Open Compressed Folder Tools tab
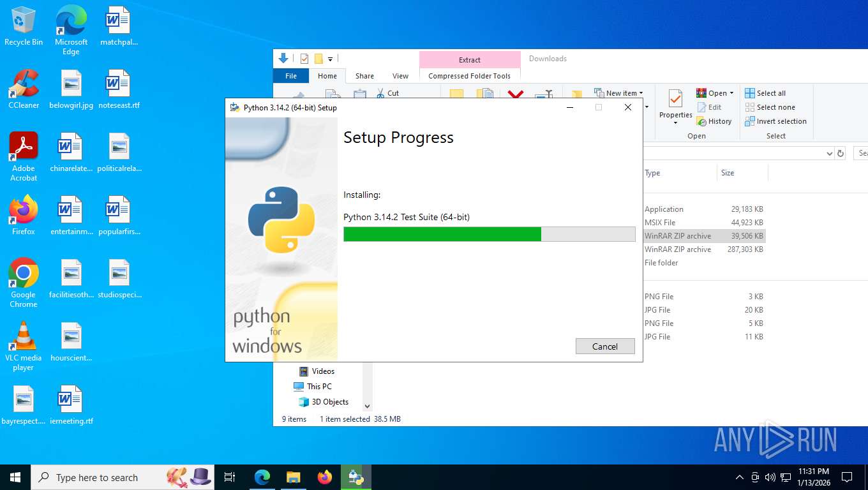The height and width of the screenshot is (490, 868). tap(470, 76)
